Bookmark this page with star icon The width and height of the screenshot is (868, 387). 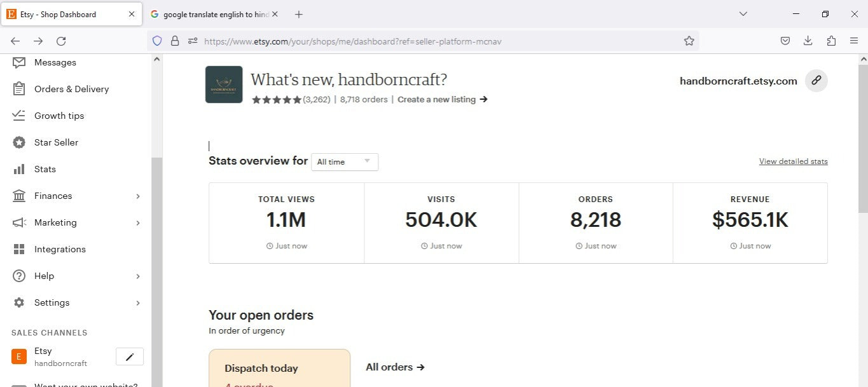(x=689, y=41)
